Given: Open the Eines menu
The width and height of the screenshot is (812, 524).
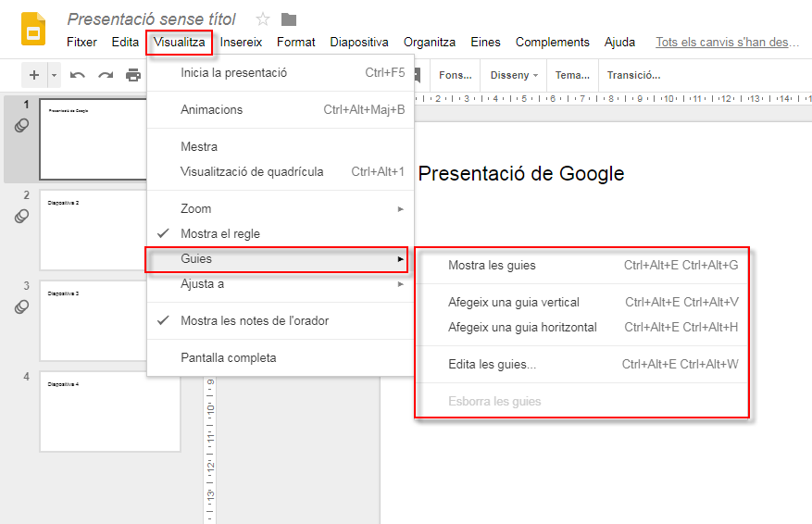Looking at the screenshot, I should 485,42.
